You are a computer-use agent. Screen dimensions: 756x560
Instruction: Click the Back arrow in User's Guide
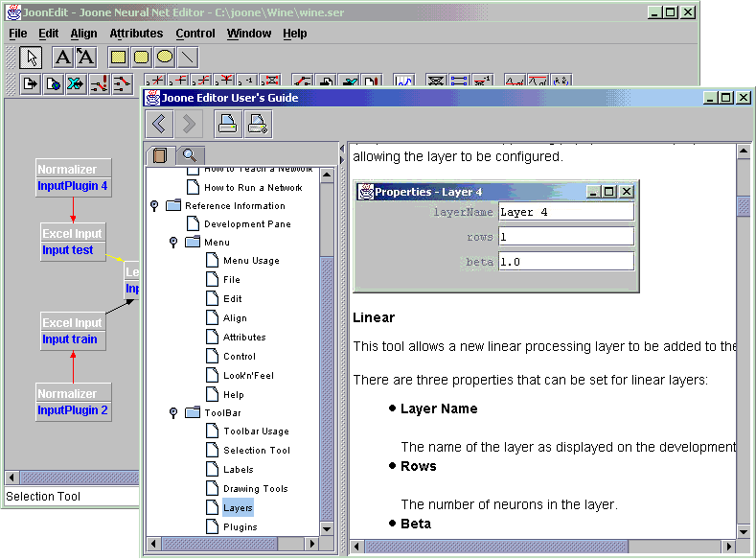tap(159, 124)
